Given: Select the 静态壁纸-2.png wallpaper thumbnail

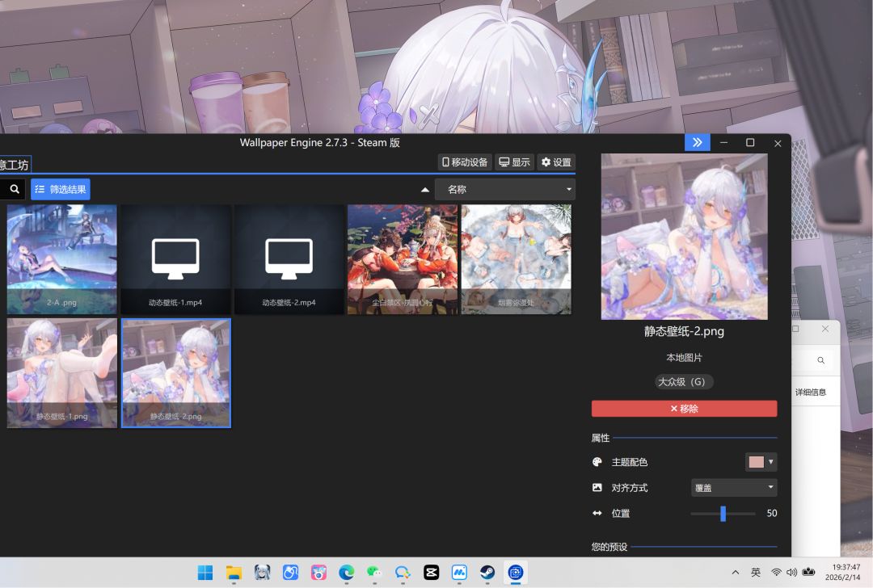Looking at the screenshot, I should point(175,372).
